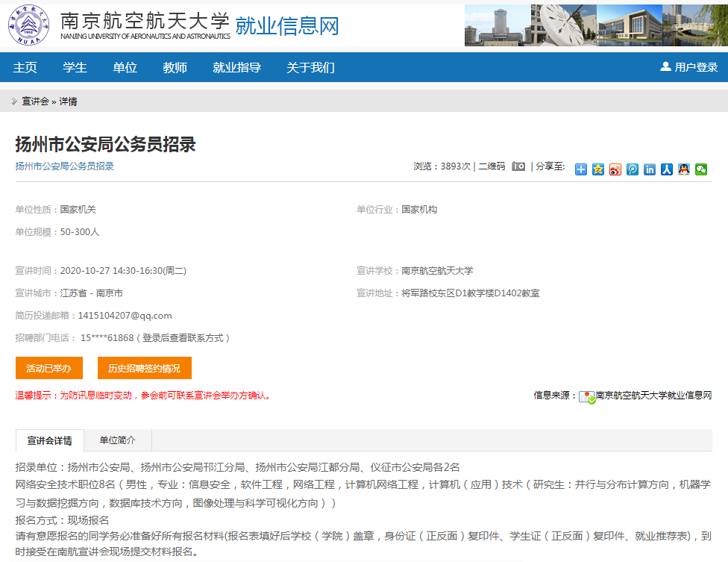
Task: Click the date 2020-10-27 14:30-16:30(周二)
Action: click(123, 271)
